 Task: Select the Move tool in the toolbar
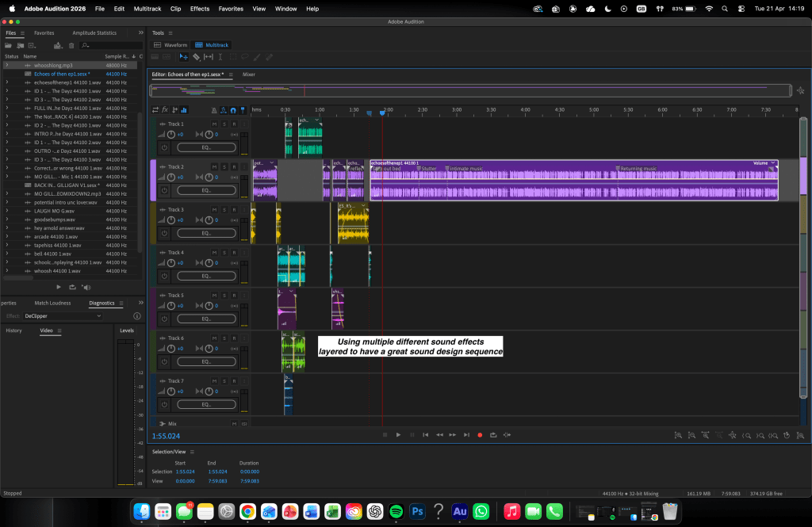tap(184, 57)
